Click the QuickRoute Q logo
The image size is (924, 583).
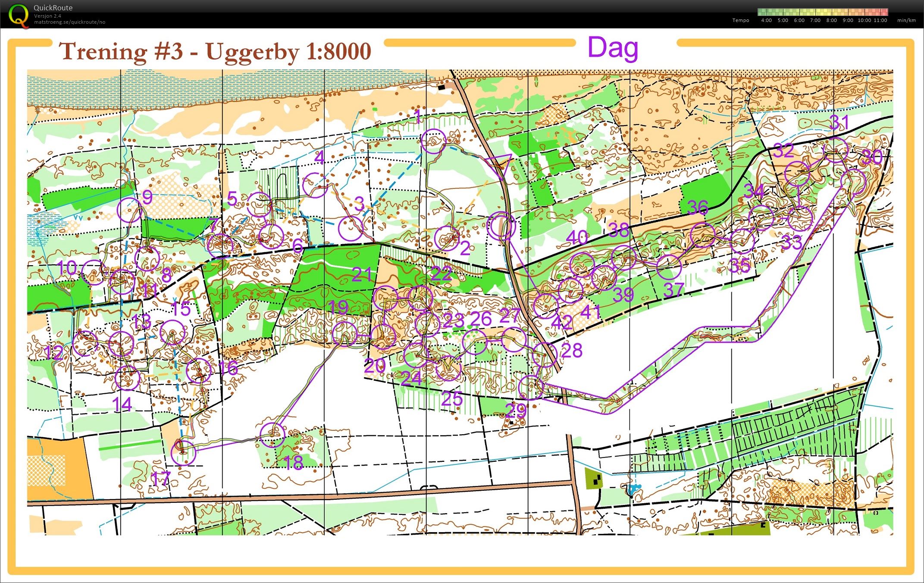click(x=18, y=14)
